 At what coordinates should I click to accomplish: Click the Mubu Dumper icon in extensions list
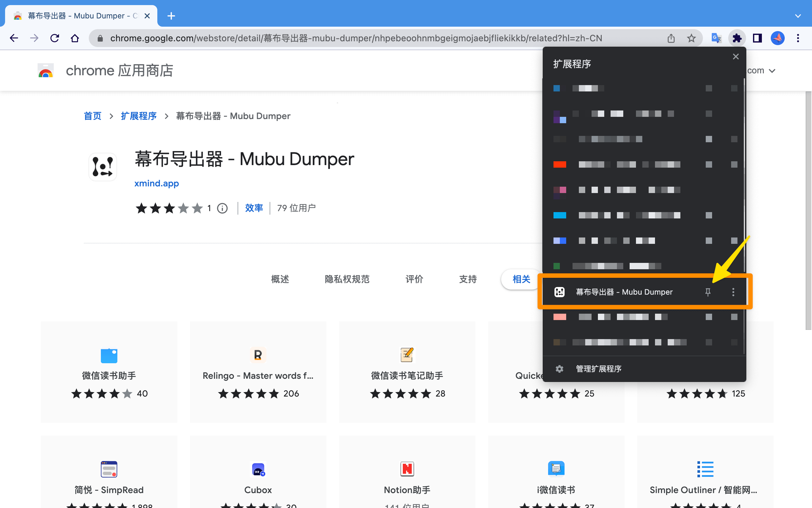tap(559, 292)
